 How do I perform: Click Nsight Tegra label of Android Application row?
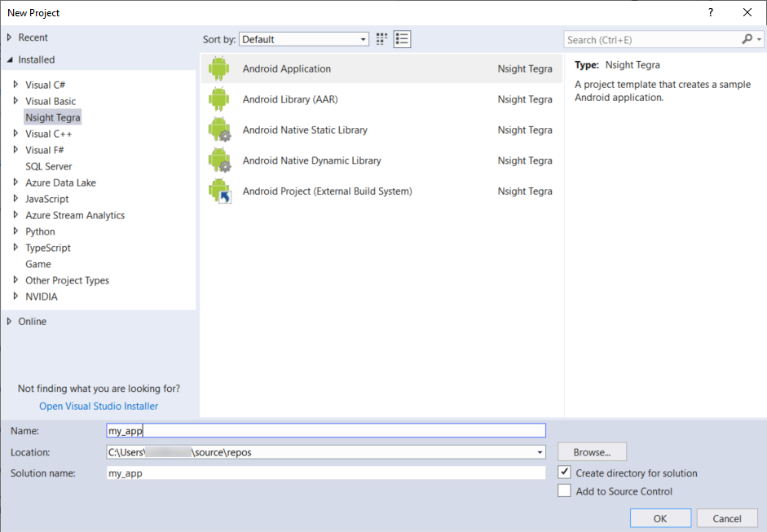tap(525, 69)
